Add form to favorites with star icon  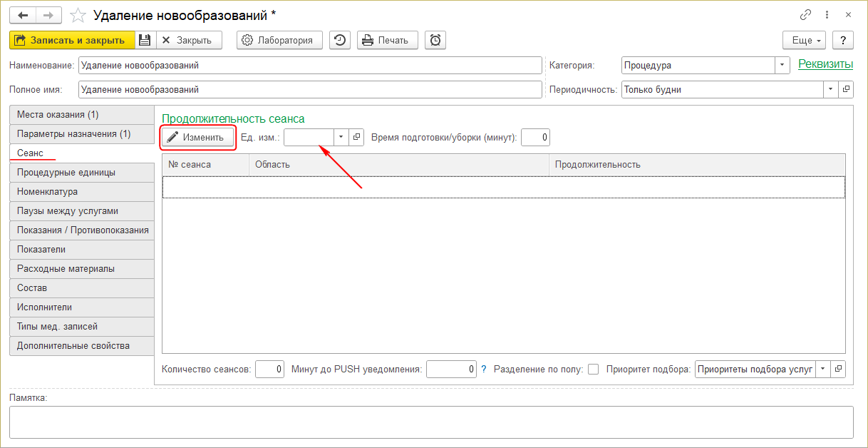[79, 15]
